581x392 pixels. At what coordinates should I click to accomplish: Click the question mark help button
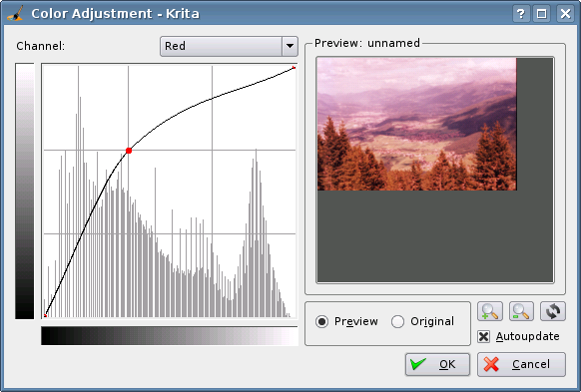[x=520, y=14]
